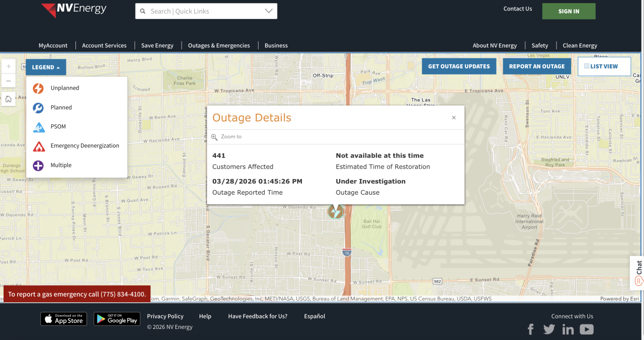Select the Unplanned outage legend icon
The width and height of the screenshot is (644, 340).
pyautogui.click(x=38, y=88)
